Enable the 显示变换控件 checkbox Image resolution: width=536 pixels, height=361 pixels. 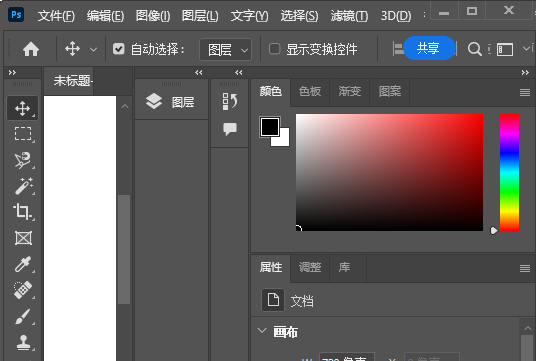click(274, 49)
